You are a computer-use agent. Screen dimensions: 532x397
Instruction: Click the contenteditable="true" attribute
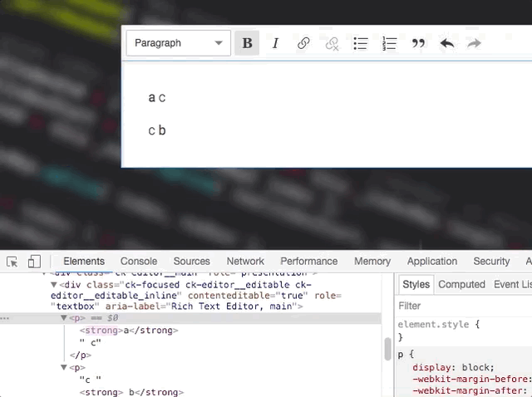tap(248, 296)
